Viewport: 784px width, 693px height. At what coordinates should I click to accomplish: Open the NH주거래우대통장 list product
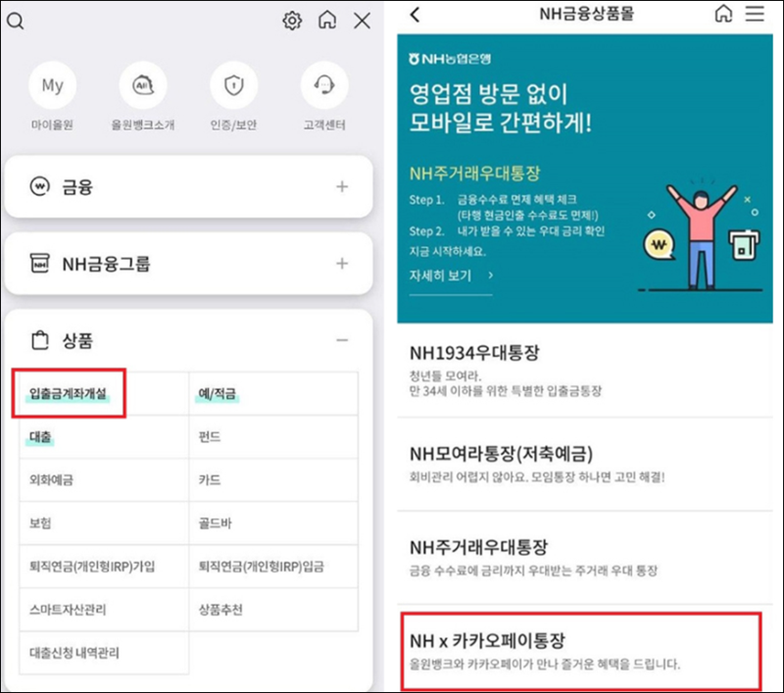coord(585,558)
